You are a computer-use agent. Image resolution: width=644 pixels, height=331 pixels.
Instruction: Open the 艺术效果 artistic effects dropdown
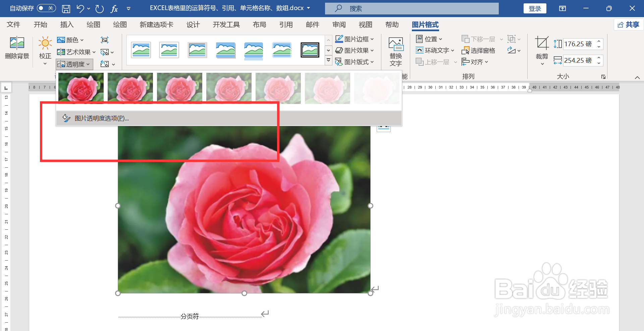(x=76, y=52)
